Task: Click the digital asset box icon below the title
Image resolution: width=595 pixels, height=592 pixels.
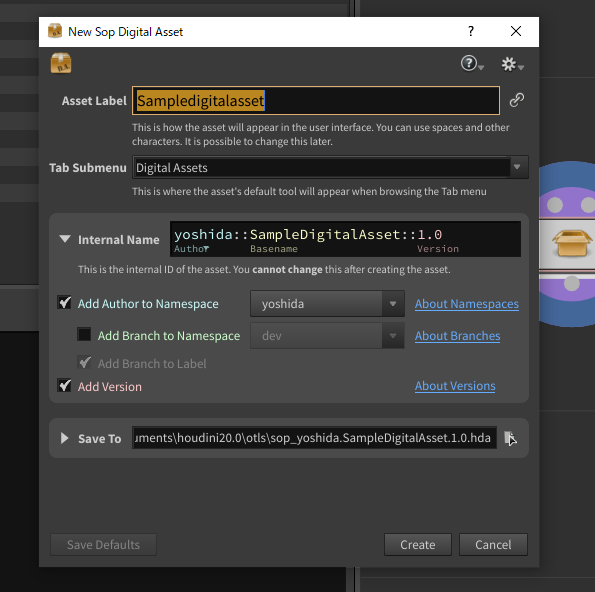Action: coord(61,63)
